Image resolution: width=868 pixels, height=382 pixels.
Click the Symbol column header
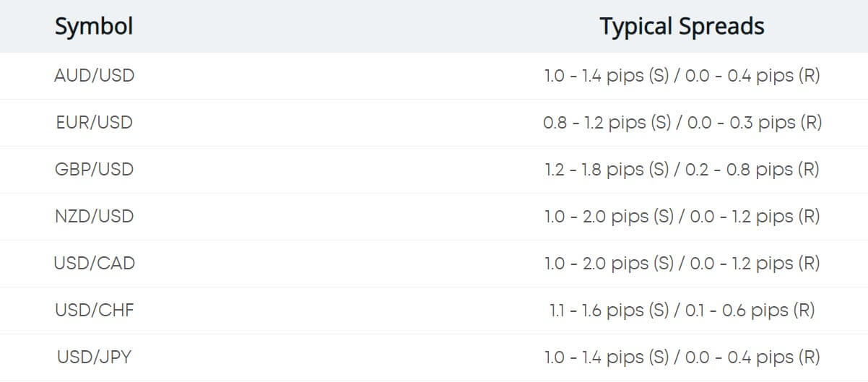[x=94, y=27]
